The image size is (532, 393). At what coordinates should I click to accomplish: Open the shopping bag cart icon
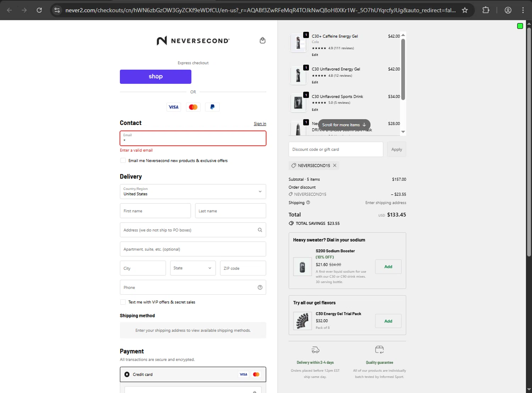click(262, 40)
